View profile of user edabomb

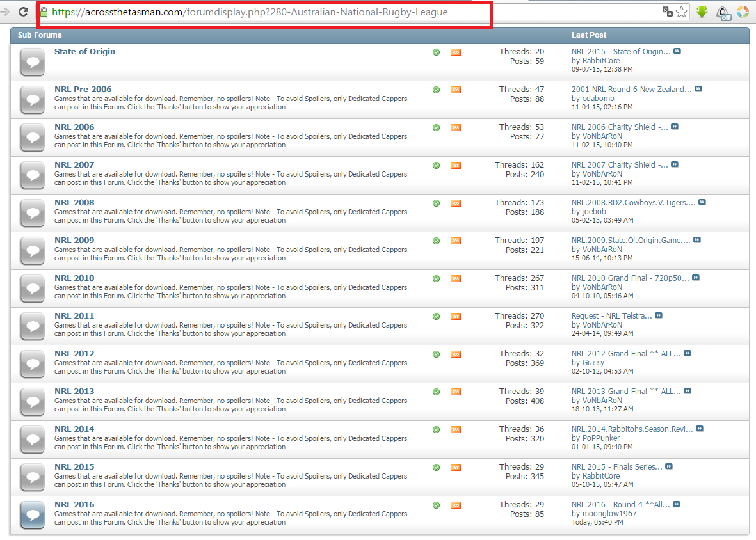[599, 99]
